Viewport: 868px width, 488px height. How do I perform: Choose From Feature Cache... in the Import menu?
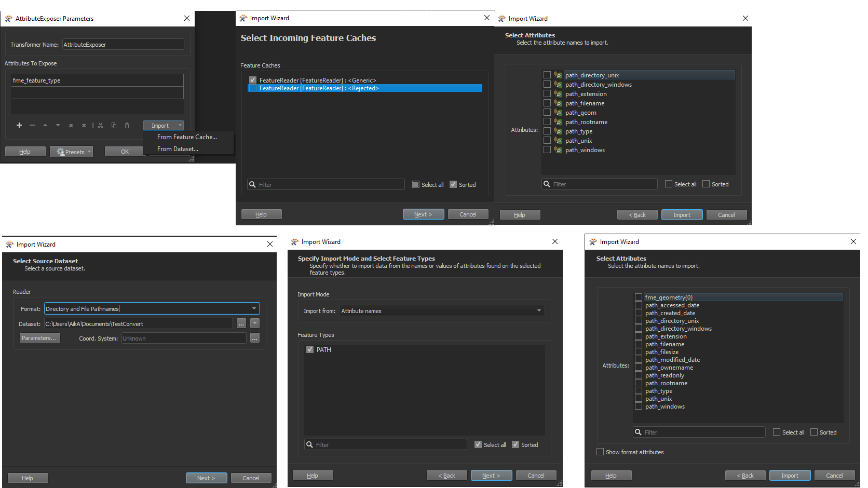187,137
